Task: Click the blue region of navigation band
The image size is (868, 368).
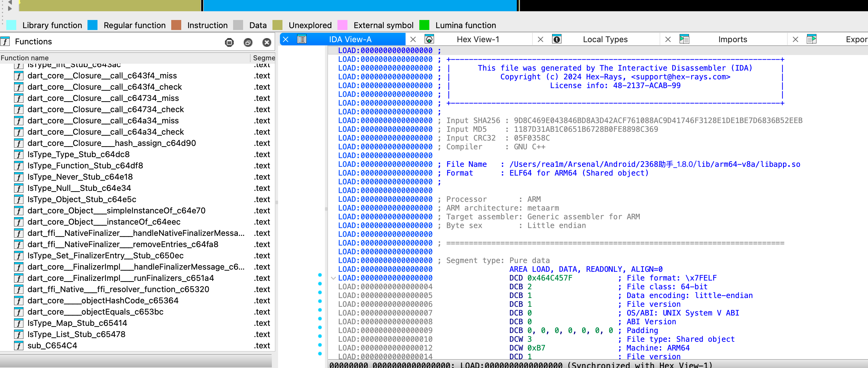Action: coord(360,5)
